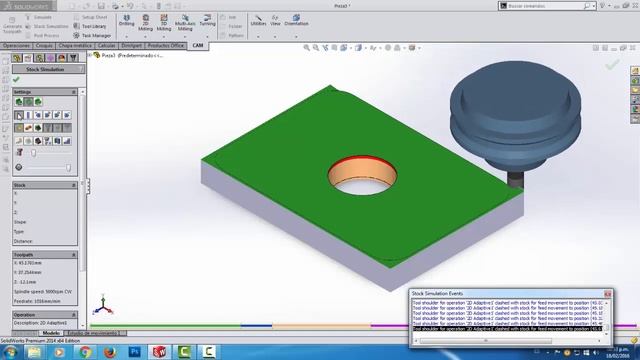Click the Post Process command
640x360 pixels.
click(x=42, y=36)
